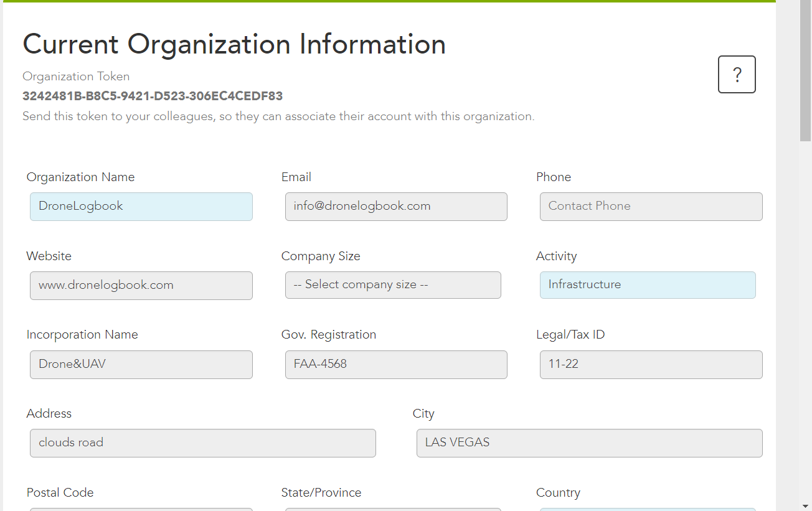Focus the Contact Phone field
The width and height of the screenshot is (812, 511).
coord(651,207)
